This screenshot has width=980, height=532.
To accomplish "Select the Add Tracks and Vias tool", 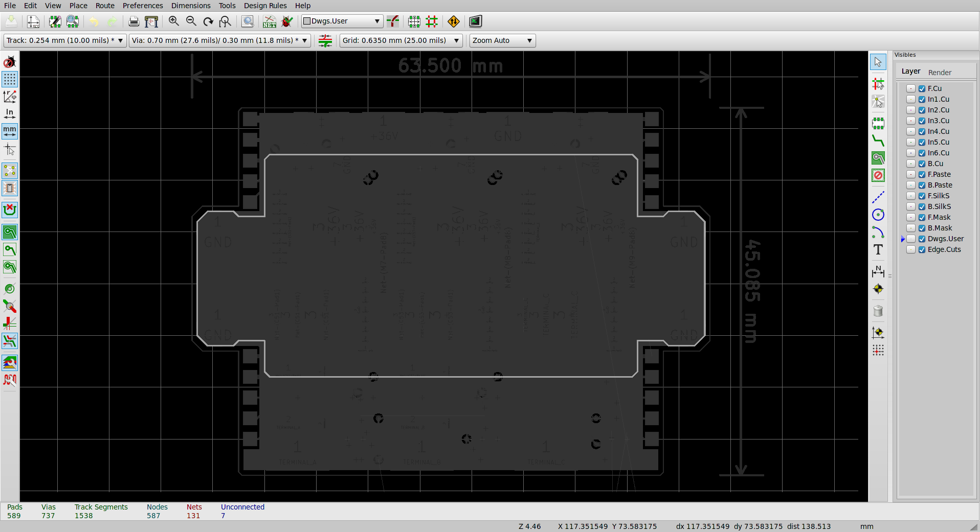I will pos(878,141).
